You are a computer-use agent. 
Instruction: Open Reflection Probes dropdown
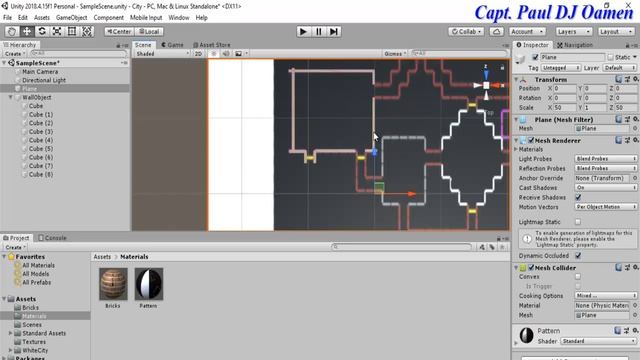[606, 168]
